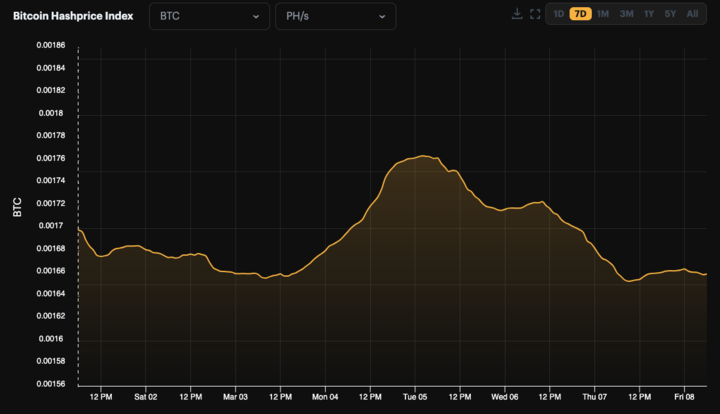Click the Mar 03 x-axis label
Viewport: 720px width, 414px height.
click(235, 397)
